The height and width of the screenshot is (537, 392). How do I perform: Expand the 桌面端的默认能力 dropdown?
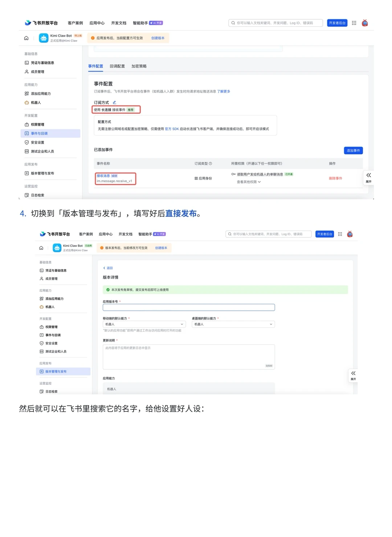coord(233,324)
